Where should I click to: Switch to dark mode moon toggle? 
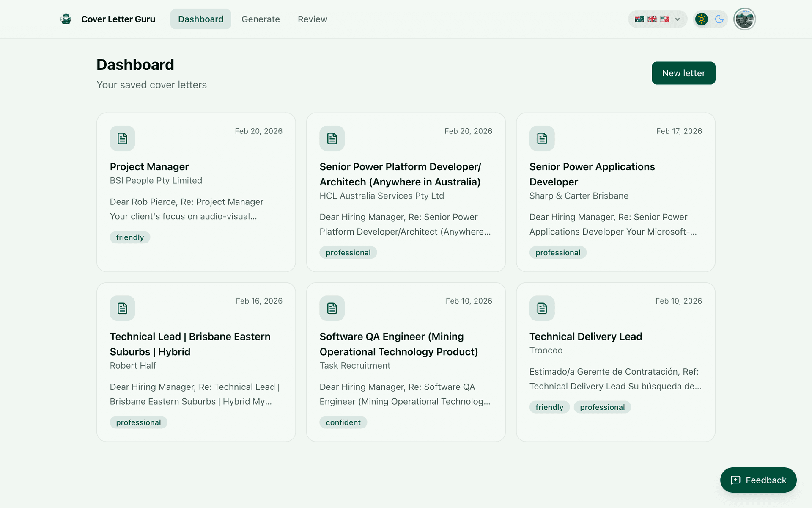coord(719,19)
